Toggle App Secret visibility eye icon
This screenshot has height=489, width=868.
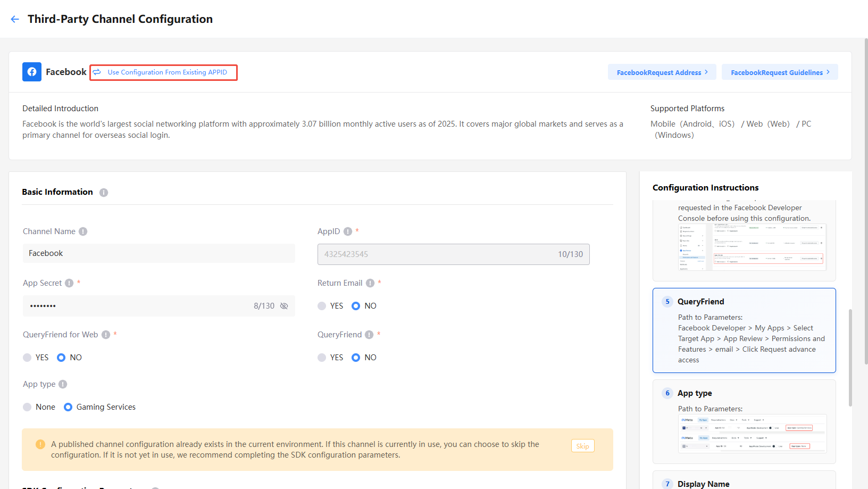tap(284, 306)
